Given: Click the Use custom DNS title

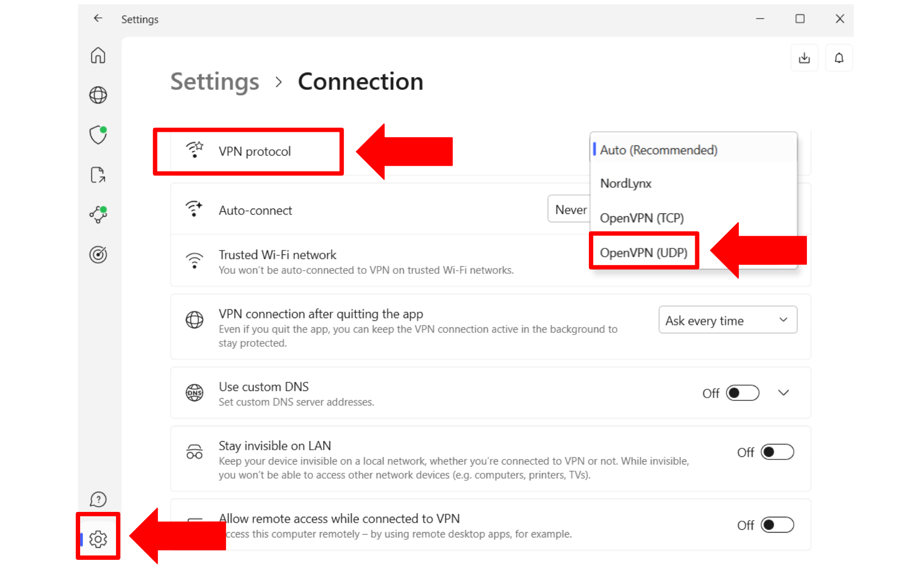Looking at the screenshot, I should click(264, 387).
